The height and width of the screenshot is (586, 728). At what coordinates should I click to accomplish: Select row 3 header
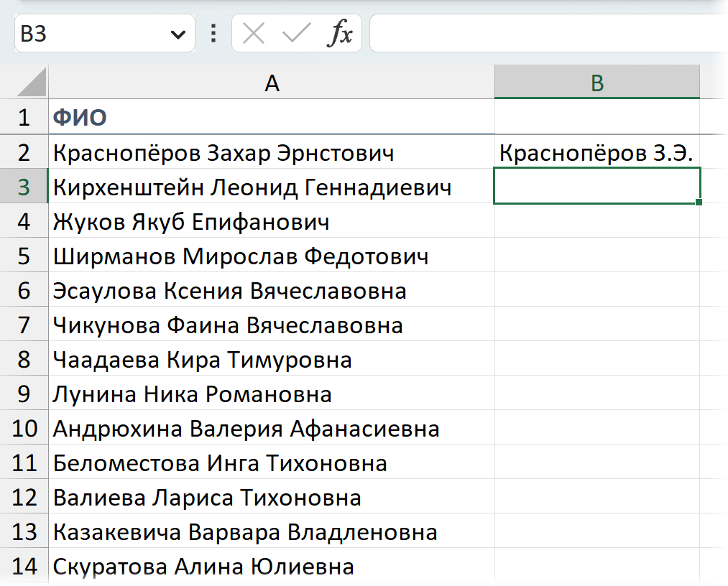pyautogui.click(x=24, y=187)
